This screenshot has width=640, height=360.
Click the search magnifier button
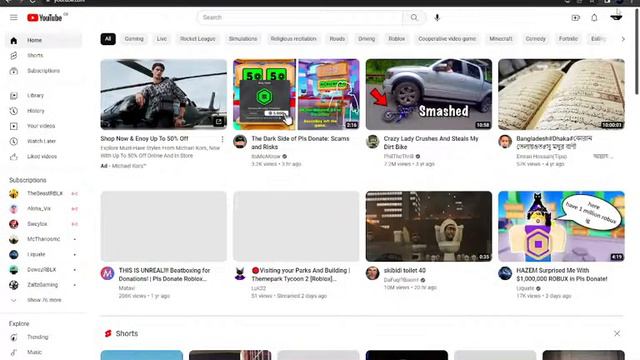tap(414, 18)
